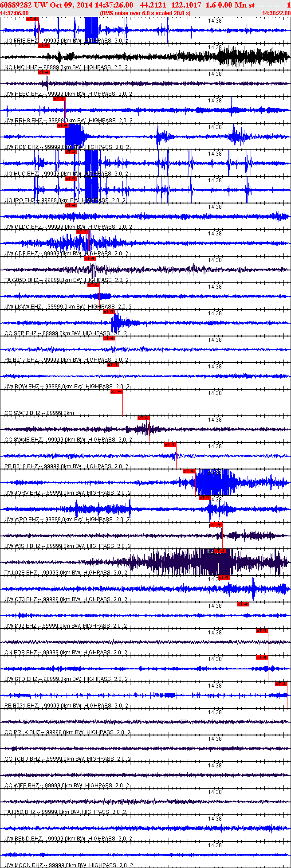Screen dimensions: 291x868
Task: Select the UW RRHS EHZ station label
Action: point(68,121)
